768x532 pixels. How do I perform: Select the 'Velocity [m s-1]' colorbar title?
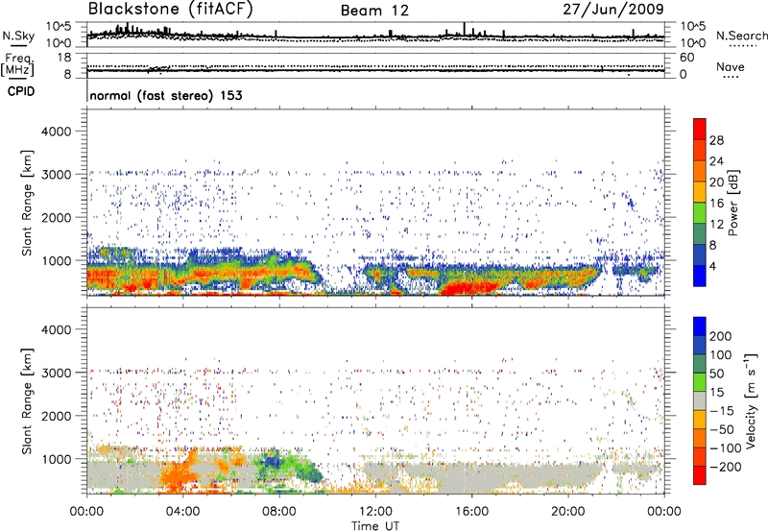click(751, 400)
